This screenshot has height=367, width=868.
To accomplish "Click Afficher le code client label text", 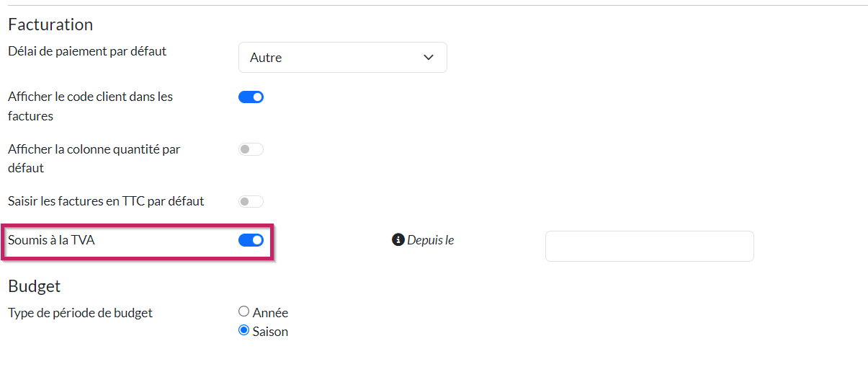I will (x=90, y=97).
